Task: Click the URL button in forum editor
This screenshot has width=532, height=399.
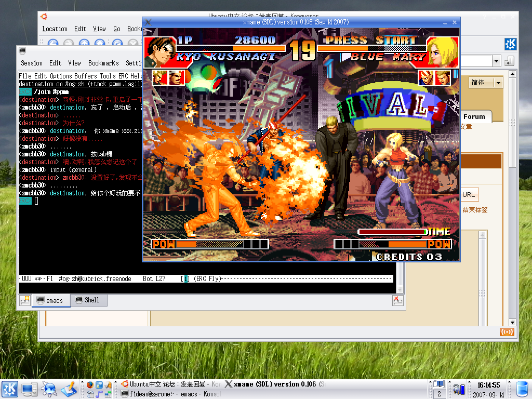Action: (469, 195)
